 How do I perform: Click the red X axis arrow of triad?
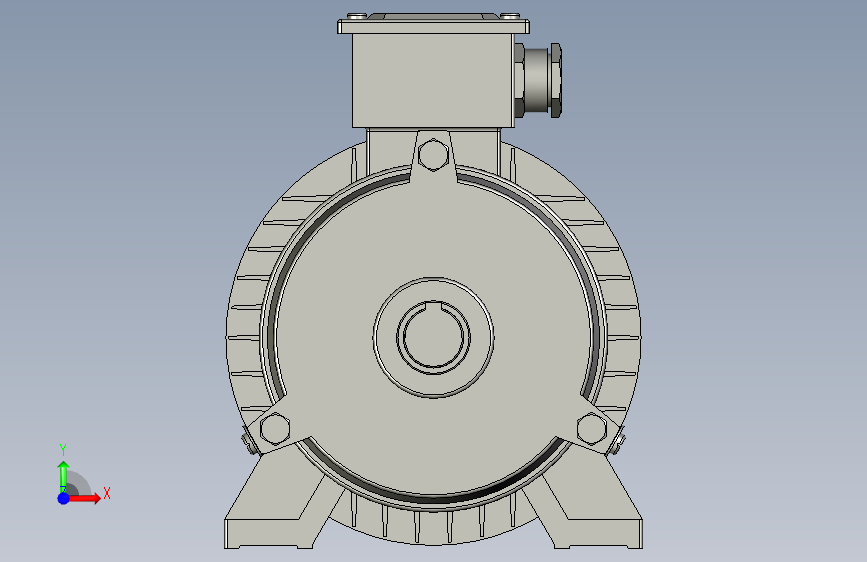[x=84, y=498]
